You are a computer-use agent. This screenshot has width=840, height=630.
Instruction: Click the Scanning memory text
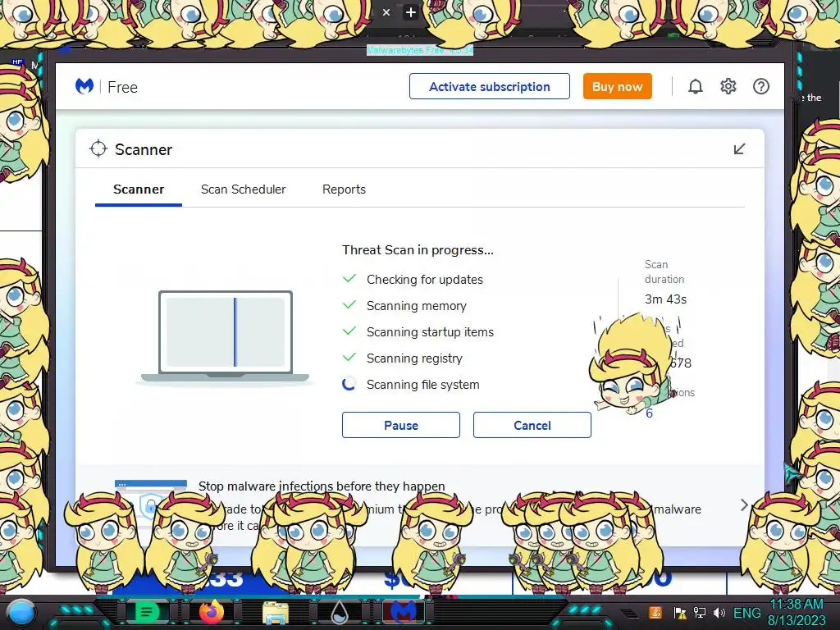(x=416, y=305)
